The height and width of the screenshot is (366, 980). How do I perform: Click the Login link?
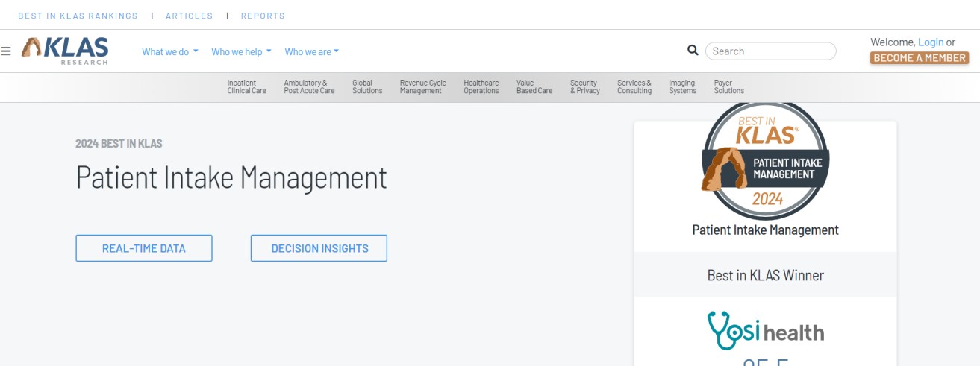pyautogui.click(x=931, y=42)
